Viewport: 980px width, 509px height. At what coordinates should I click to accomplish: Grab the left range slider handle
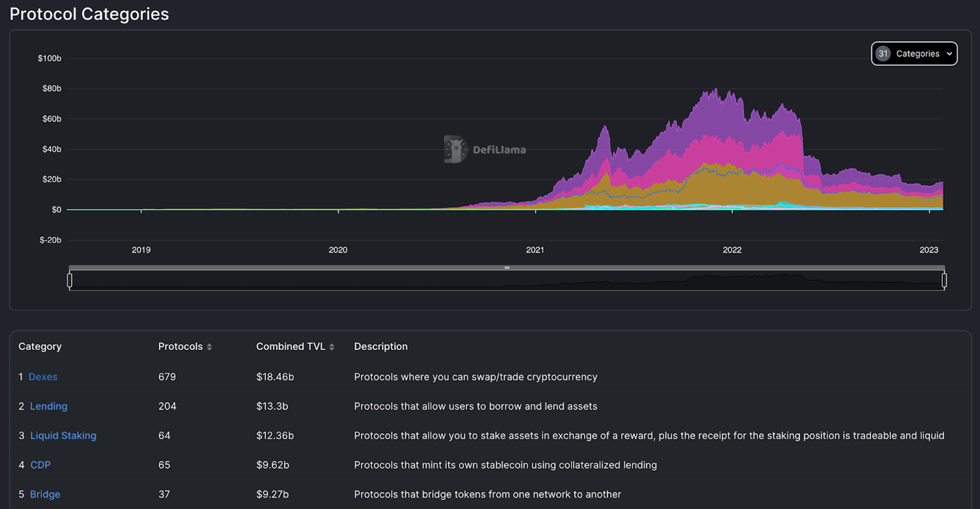tap(70, 280)
